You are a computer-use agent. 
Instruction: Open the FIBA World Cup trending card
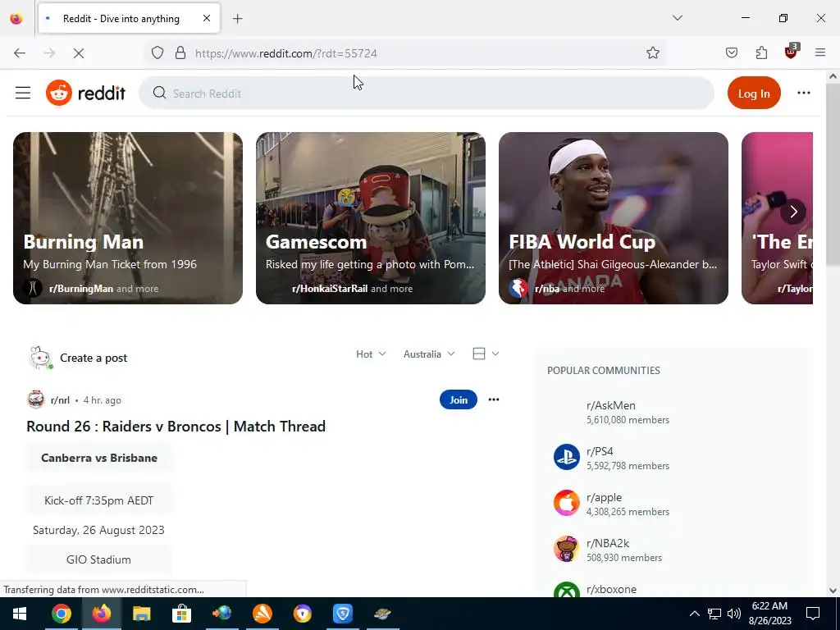tap(614, 218)
